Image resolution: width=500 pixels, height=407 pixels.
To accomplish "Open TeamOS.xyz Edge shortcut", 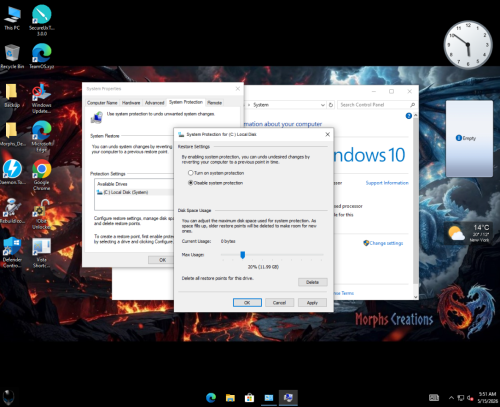I will click(42, 56).
